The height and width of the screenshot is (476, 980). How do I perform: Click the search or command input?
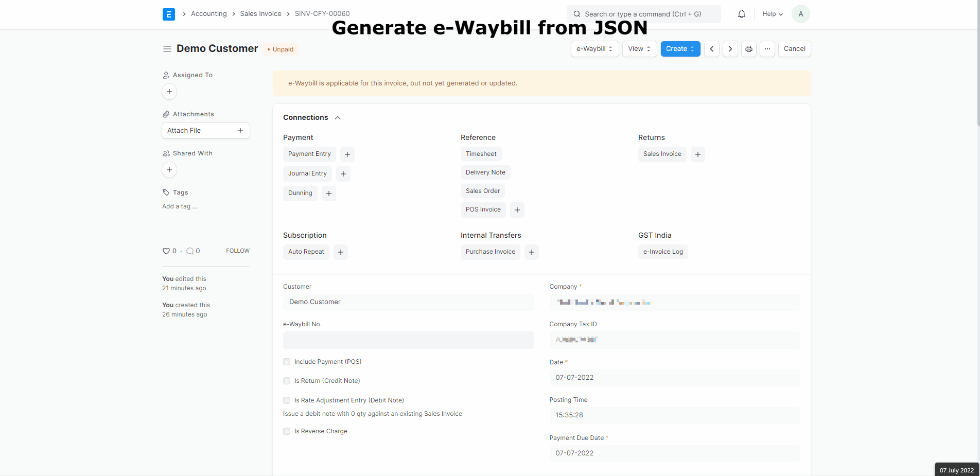pos(643,14)
